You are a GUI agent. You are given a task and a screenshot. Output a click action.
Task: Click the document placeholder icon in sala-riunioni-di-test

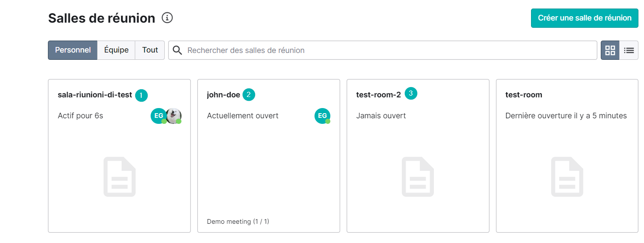[x=119, y=177]
